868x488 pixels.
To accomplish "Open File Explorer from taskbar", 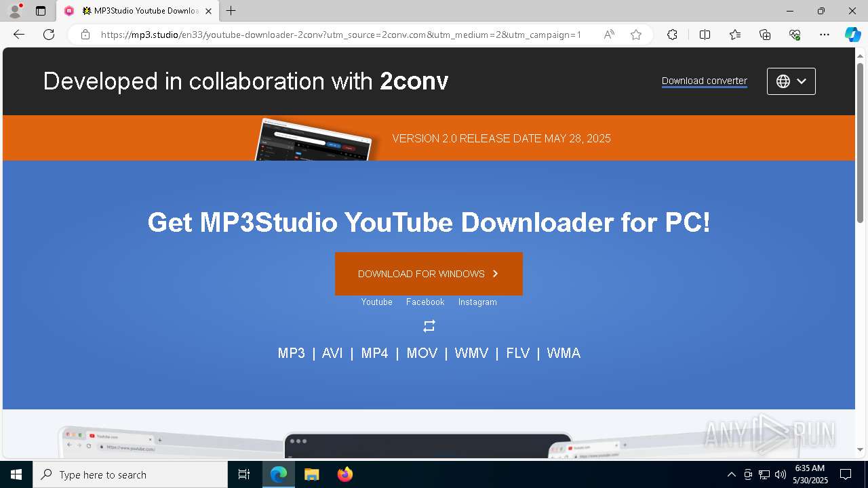I will coord(311,474).
